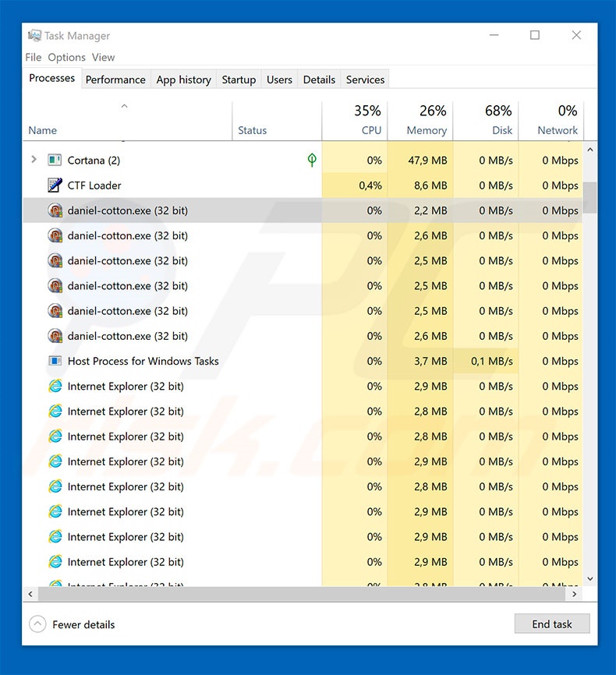Switch to the Services tab

click(365, 80)
